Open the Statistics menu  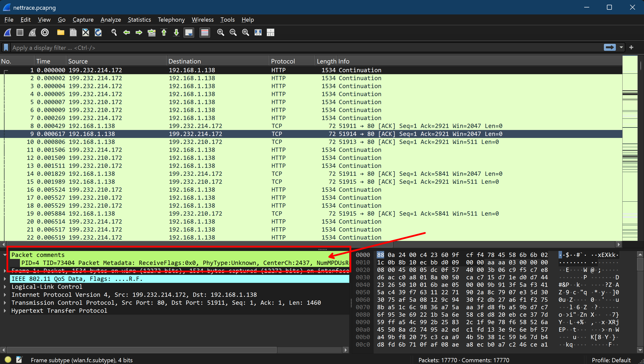(139, 20)
